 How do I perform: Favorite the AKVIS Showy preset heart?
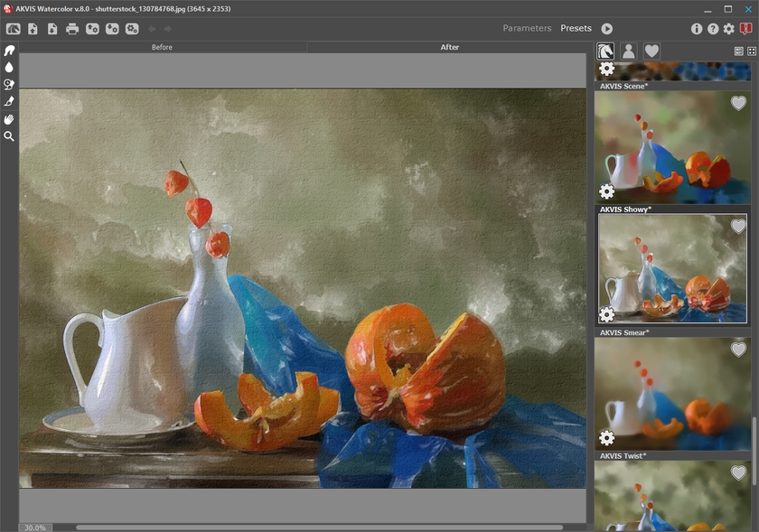tap(738, 227)
